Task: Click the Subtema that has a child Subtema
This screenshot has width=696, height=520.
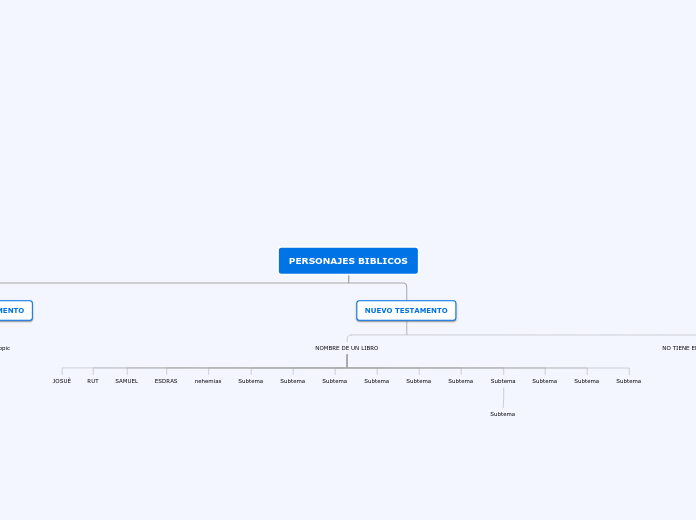Action: [x=503, y=381]
